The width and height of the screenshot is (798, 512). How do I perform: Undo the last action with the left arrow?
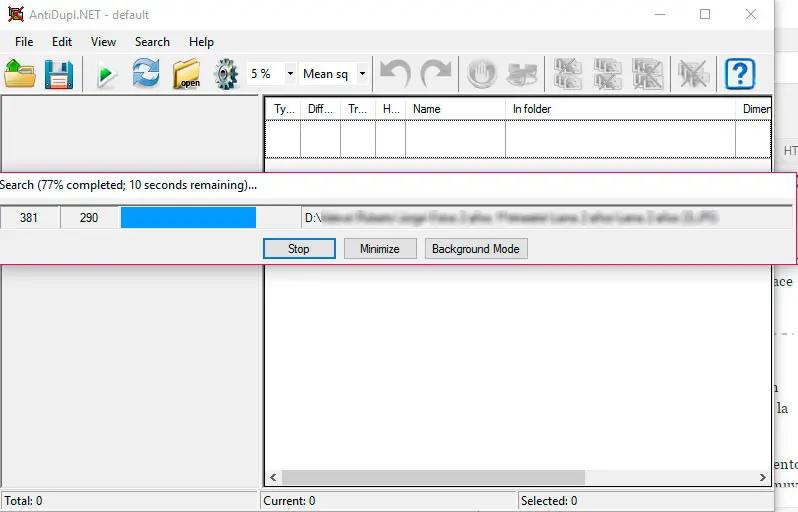(395, 74)
